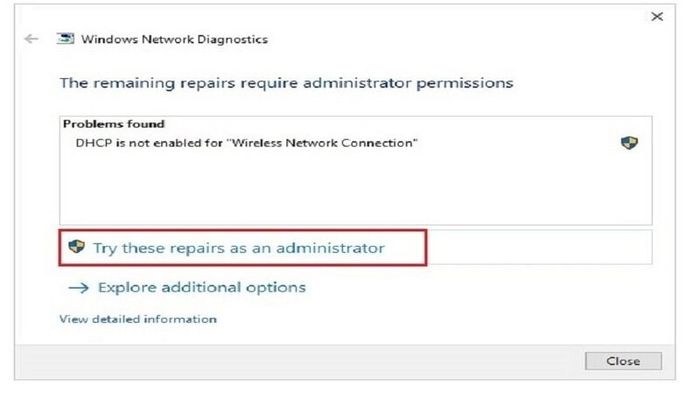Close the dialog with the top-right X
700x394 pixels.
657,17
